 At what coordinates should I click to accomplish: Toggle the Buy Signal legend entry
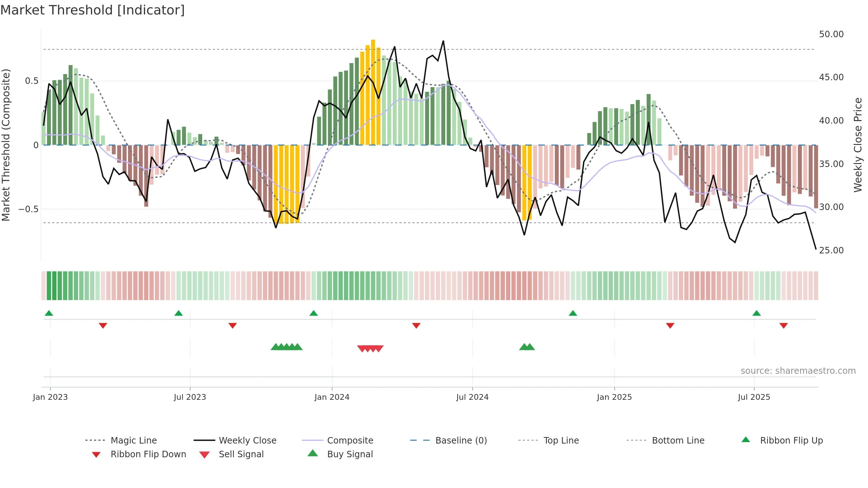pos(340,454)
